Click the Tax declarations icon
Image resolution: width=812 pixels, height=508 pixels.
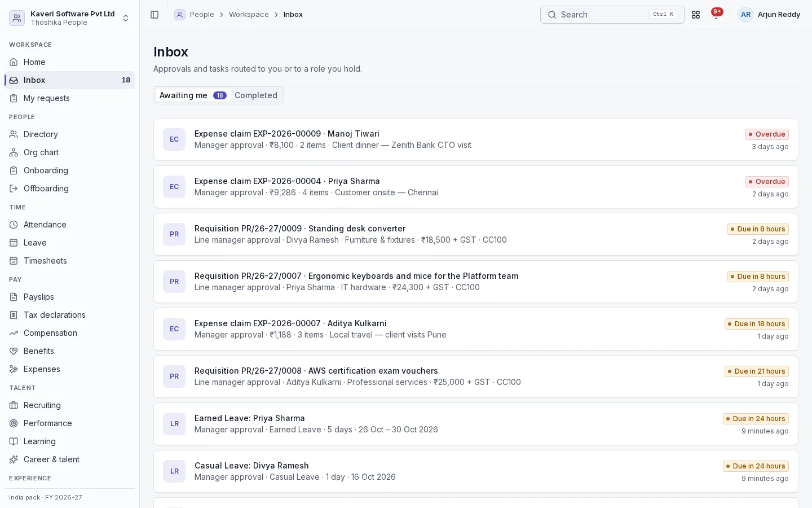click(14, 315)
